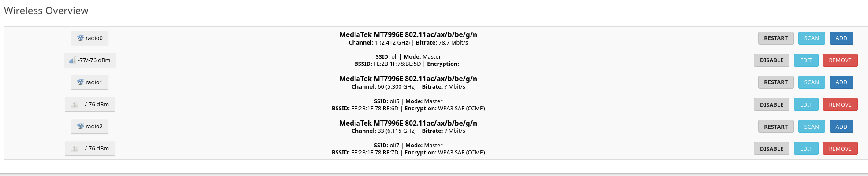The image size is (868, 176).
Task: Click the radio0 wireless device icon
Action: point(81,38)
